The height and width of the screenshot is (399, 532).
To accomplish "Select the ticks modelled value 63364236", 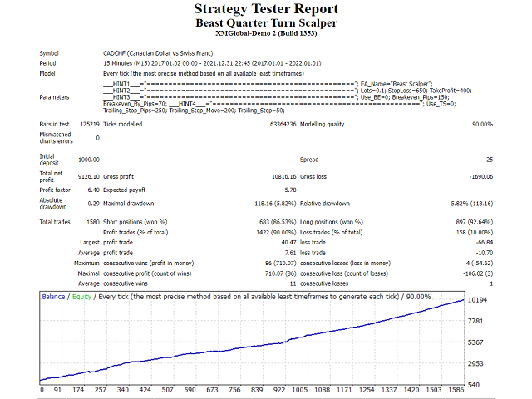I will pyautogui.click(x=283, y=124).
